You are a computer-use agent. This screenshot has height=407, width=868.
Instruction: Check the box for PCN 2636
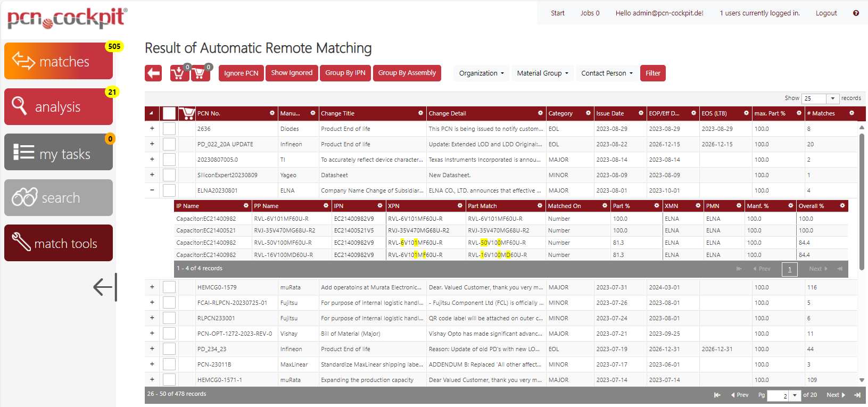click(169, 129)
